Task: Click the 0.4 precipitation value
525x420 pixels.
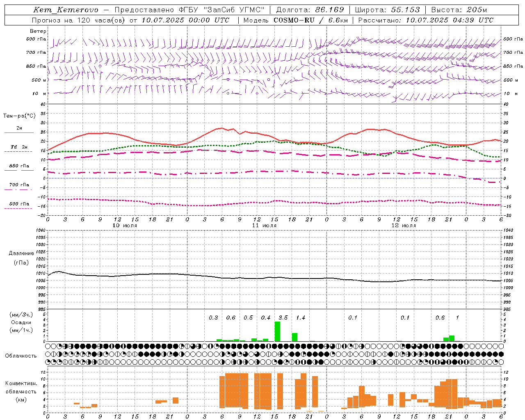Action: click(266, 318)
